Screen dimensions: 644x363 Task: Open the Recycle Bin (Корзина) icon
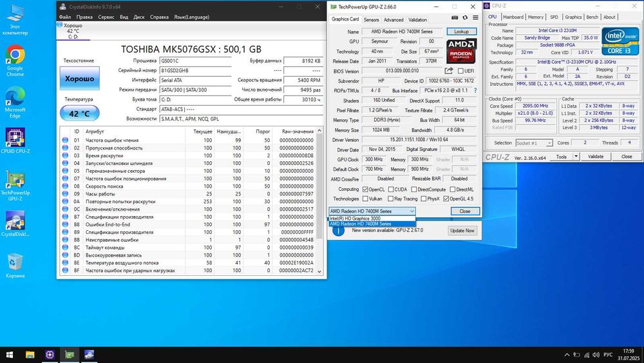[x=15, y=265]
